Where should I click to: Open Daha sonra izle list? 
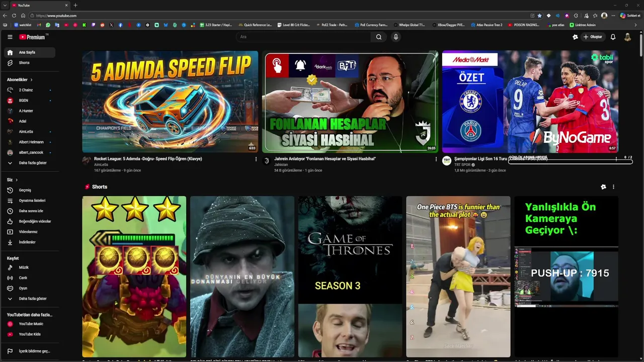(29, 211)
